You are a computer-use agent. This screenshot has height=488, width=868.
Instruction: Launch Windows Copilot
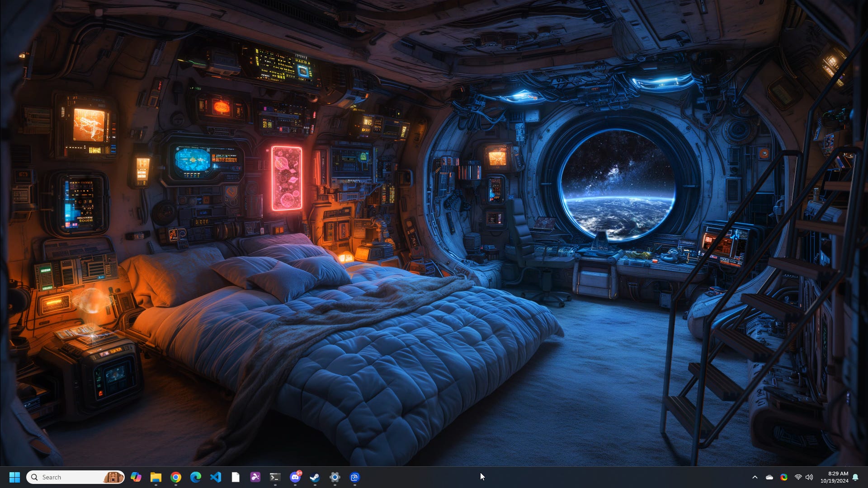point(137,477)
